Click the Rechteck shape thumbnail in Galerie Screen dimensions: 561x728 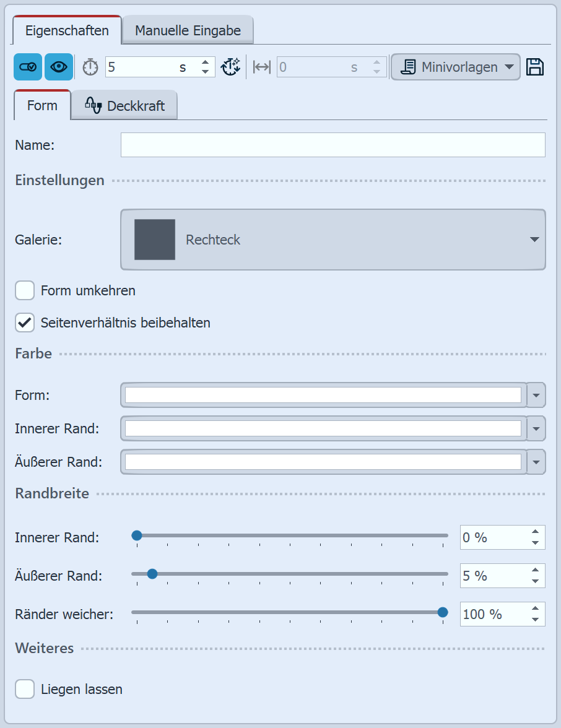pos(154,240)
